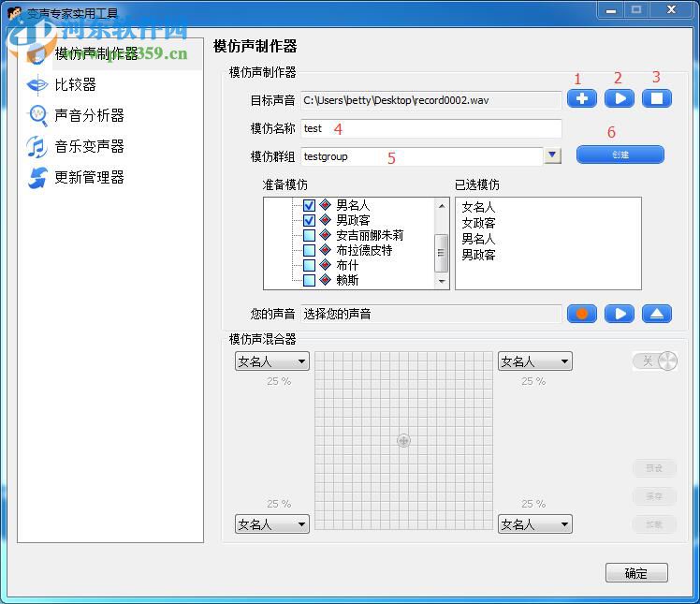Click the 确定 confirm button
The width and height of the screenshot is (700, 604).
click(x=636, y=573)
